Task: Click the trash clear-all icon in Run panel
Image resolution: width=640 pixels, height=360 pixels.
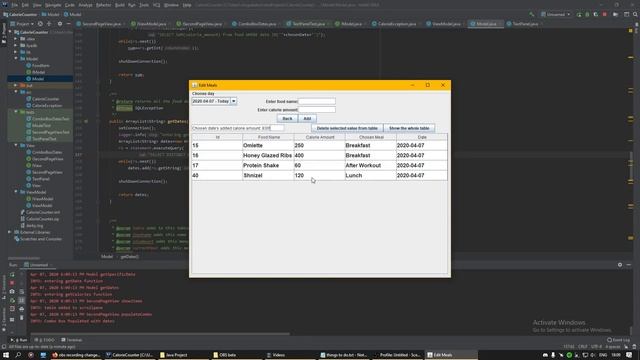Action: [x=22, y=318]
